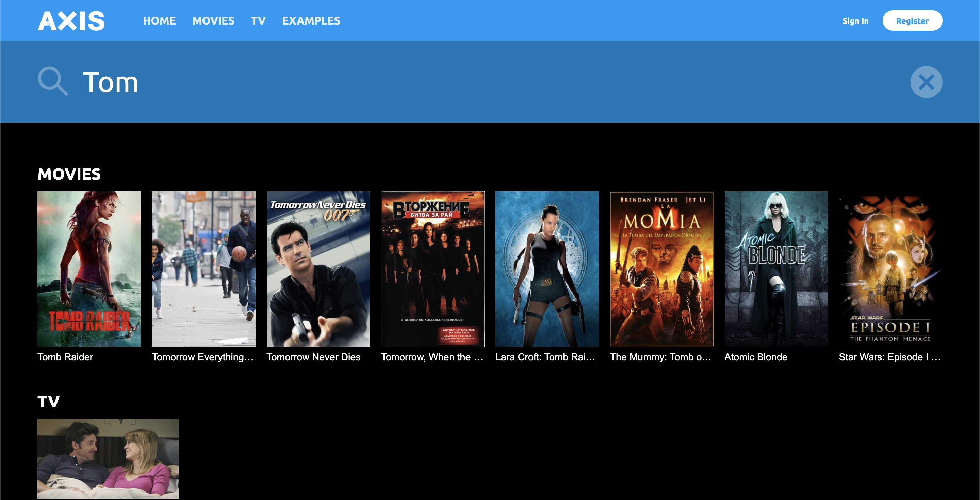980x500 pixels.
Task: Open The Mummy Momia poster
Action: 661,269
